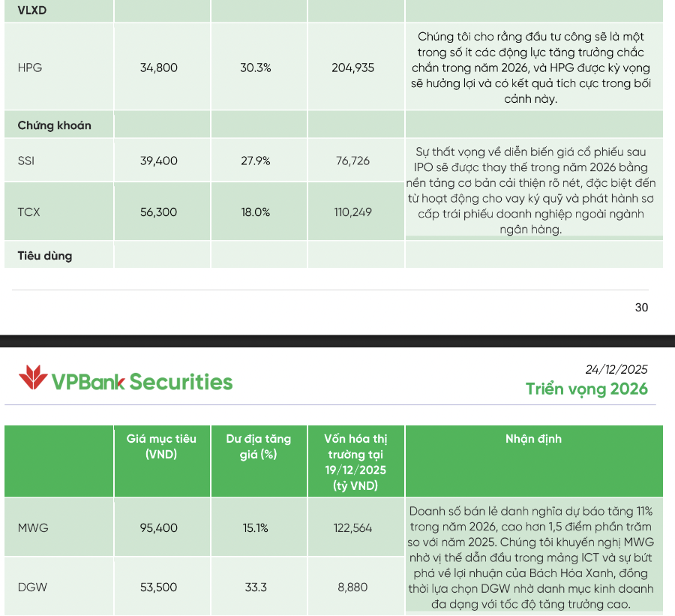Click the TCX ticker cell

28,212
